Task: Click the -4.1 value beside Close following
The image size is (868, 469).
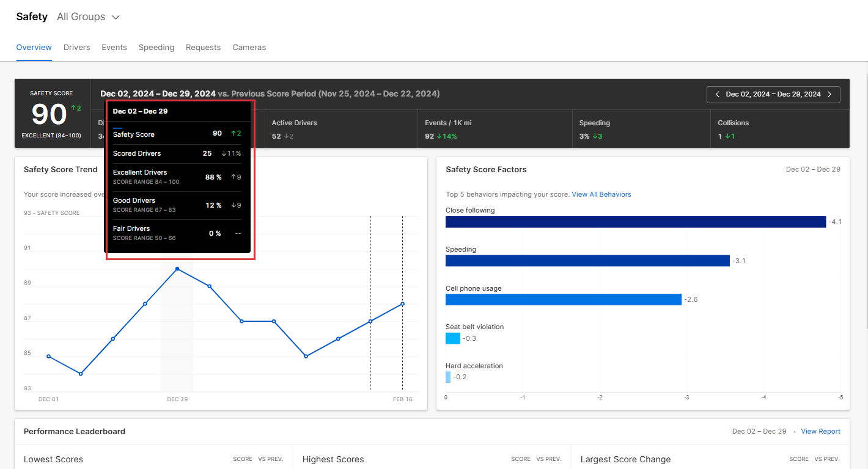Action: tap(834, 222)
